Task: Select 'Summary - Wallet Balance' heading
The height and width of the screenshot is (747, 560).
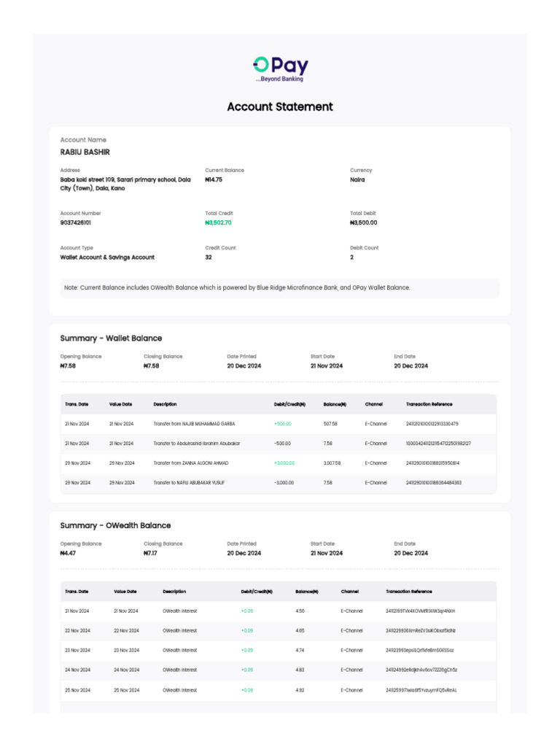Action: pyautogui.click(x=111, y=338)
